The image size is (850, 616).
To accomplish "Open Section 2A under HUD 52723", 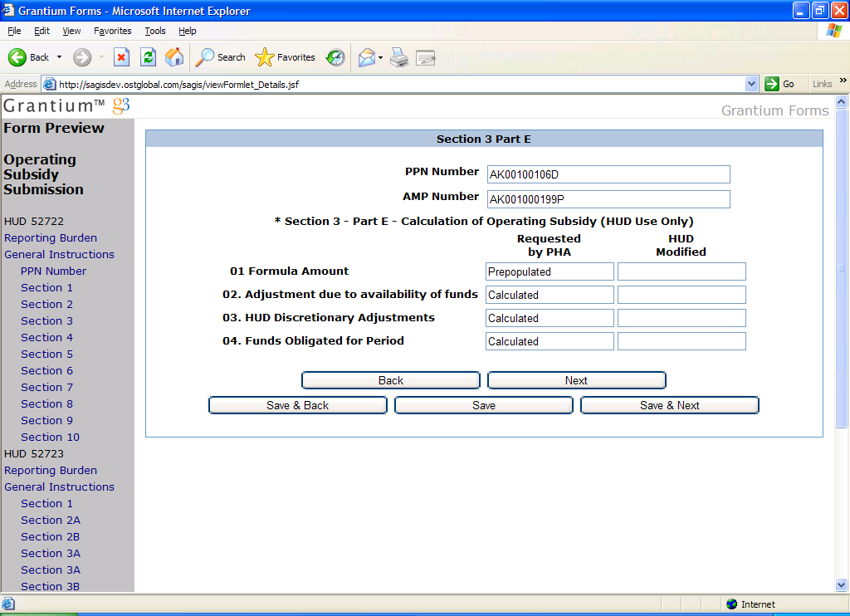I will pos(51,520).
